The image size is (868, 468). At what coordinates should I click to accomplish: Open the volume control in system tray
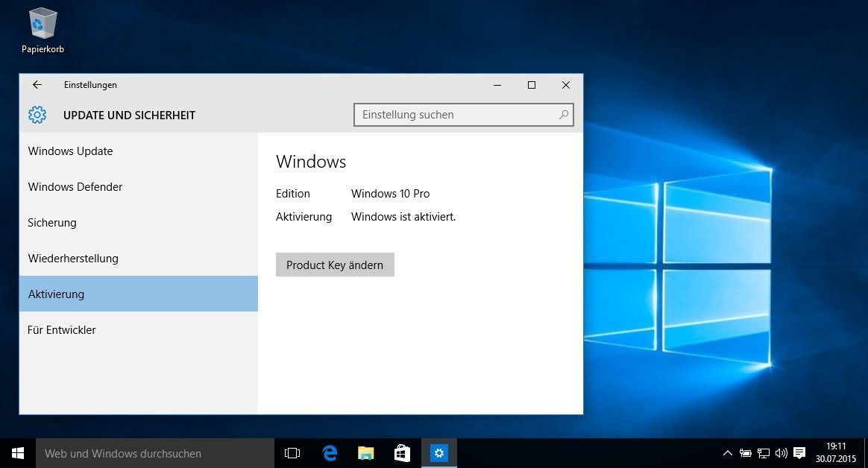pos(781,453)
